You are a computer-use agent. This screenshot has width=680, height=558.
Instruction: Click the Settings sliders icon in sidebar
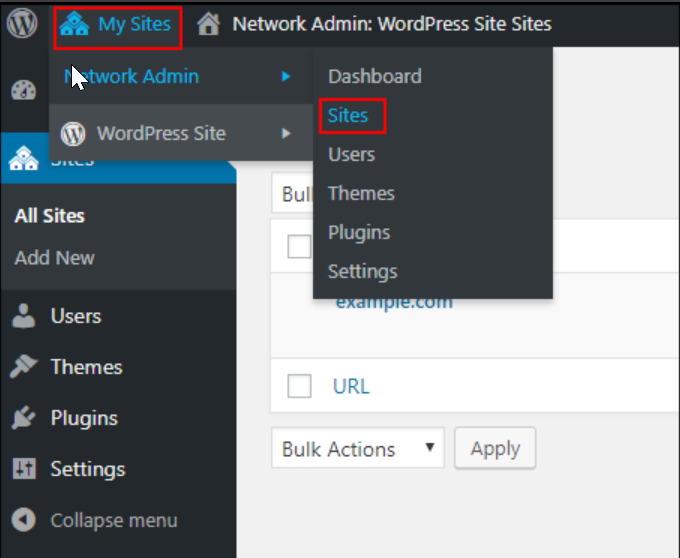coord(23,469)
